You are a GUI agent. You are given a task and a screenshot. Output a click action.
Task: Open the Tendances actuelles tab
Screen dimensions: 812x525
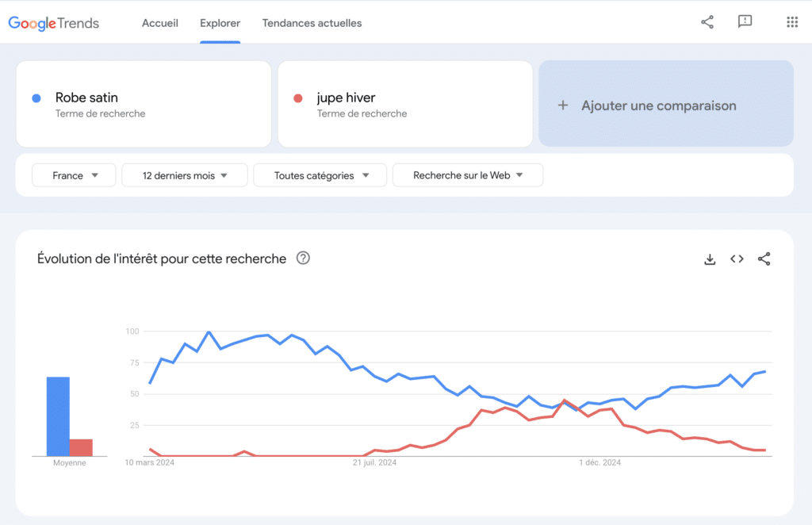tap(312, 23)
